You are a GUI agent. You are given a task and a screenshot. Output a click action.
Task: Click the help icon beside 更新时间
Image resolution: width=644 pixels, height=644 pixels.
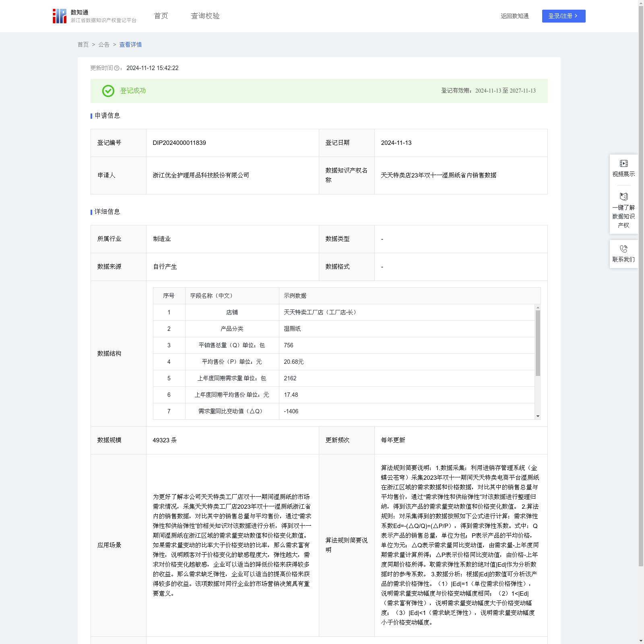click(x=117, y=68)
